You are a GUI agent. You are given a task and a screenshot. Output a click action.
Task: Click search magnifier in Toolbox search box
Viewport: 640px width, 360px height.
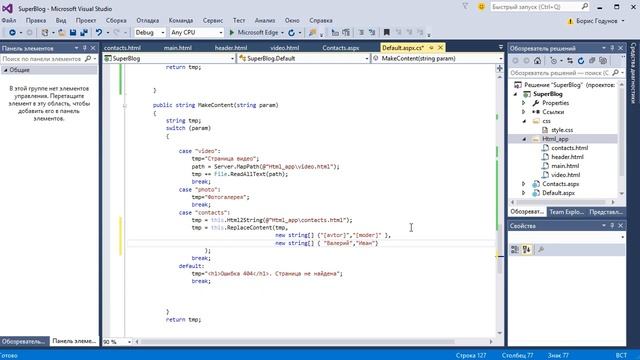[88, 59]
